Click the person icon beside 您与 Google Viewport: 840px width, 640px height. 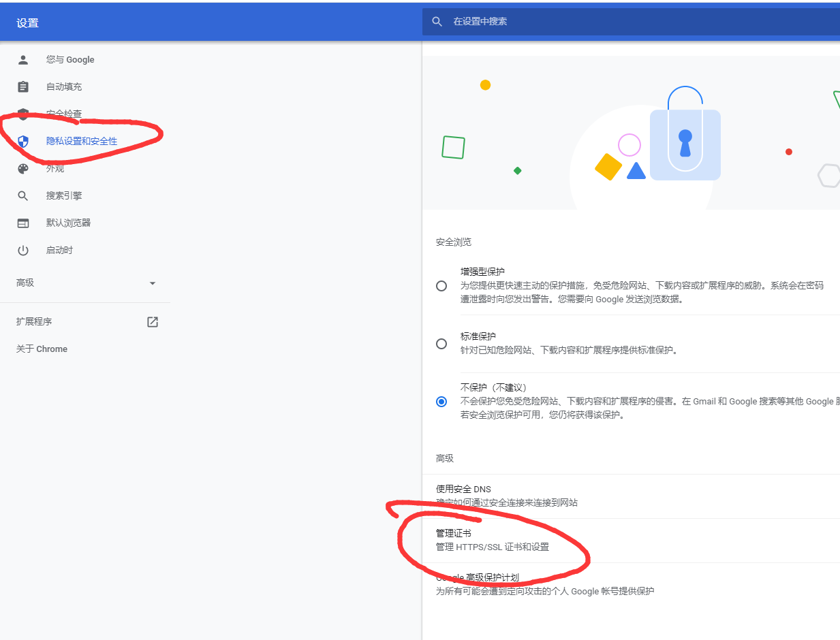pos(23,60)
